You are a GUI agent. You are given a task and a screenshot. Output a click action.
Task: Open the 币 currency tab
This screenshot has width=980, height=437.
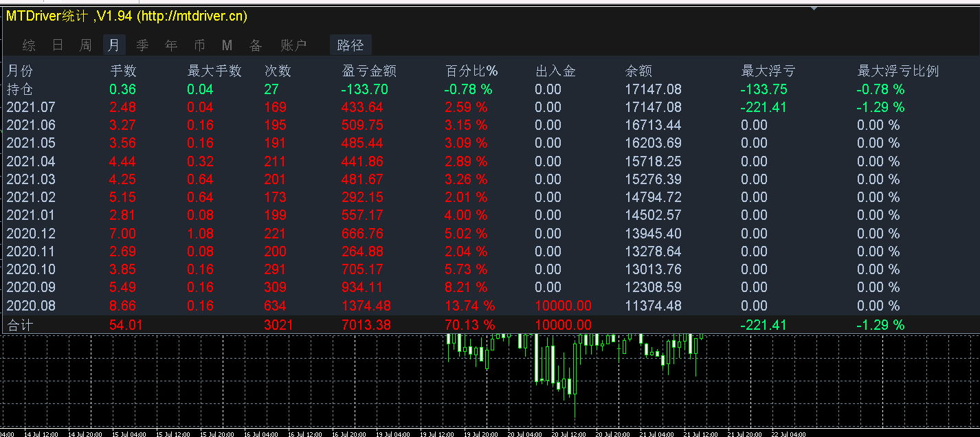(x=199, y=45)
